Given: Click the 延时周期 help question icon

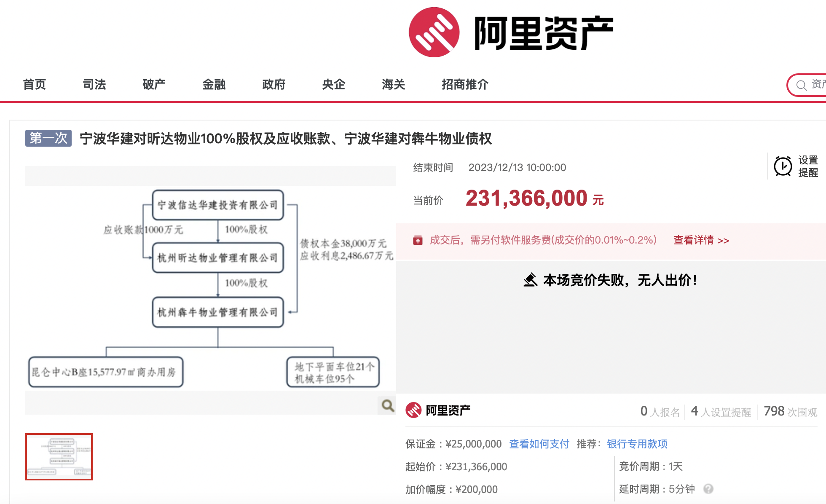Looking at the screenshot, I should click(x=708, y=489).
